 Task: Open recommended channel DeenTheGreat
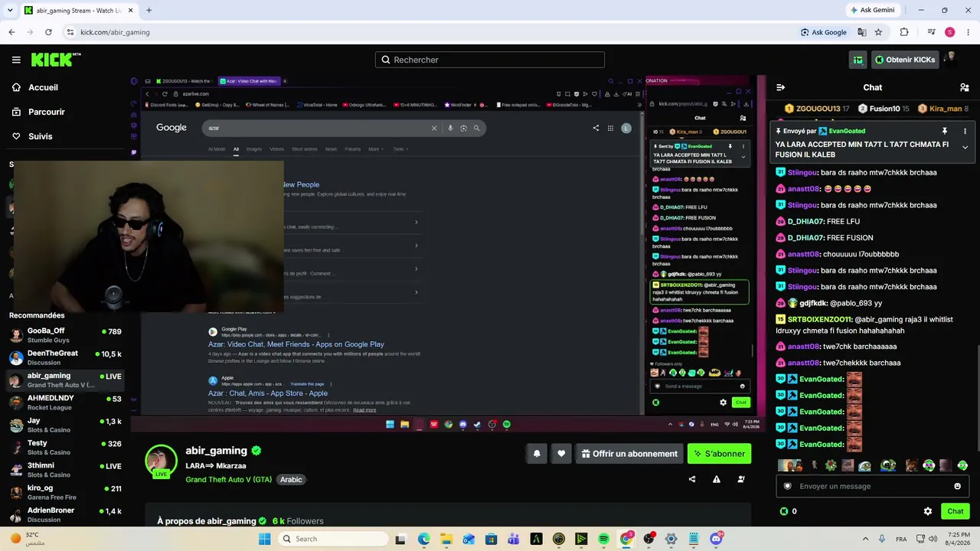(65, 357)
